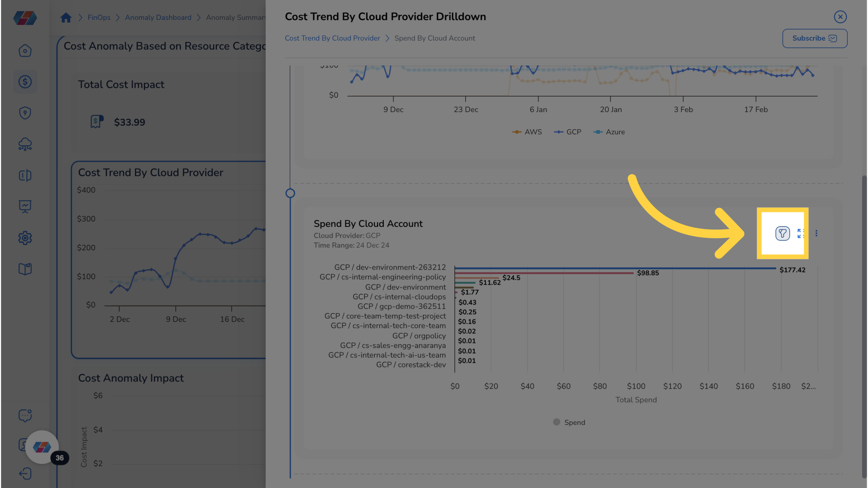Click the GCP / orgpolicy label
The image size is (868, 488).
tap(419, 336)
